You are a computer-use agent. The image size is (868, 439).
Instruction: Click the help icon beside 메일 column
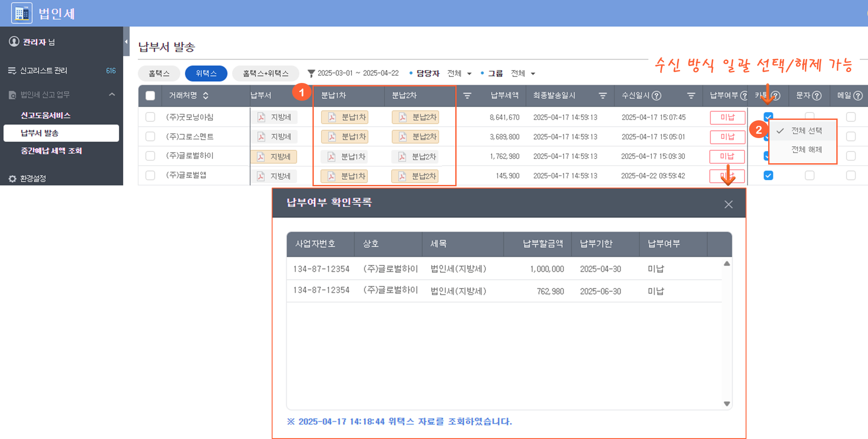click(x=858, y=96)
